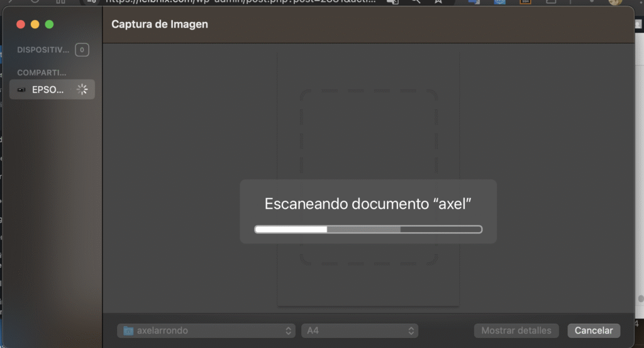Screen dimensions: 644x348
Task: Expand the DISPOSITIVOS sidebar section
Action: 42,50
